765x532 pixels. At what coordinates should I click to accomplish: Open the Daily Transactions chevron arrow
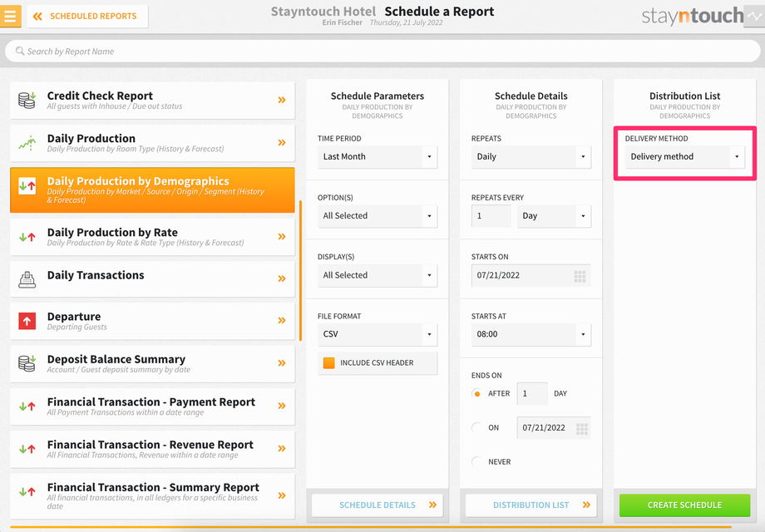click(x=282, y=278)
